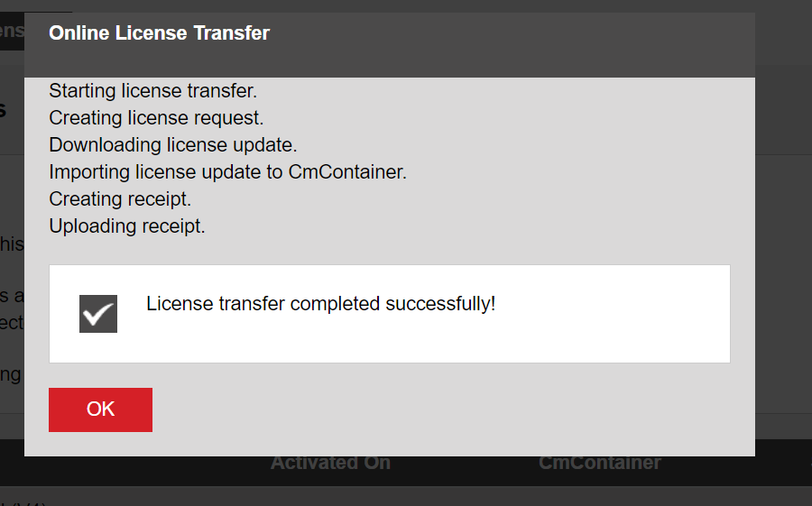Click the red OK button
The width and height of the screenshot is (812, 506).
(x=100, y=409)
